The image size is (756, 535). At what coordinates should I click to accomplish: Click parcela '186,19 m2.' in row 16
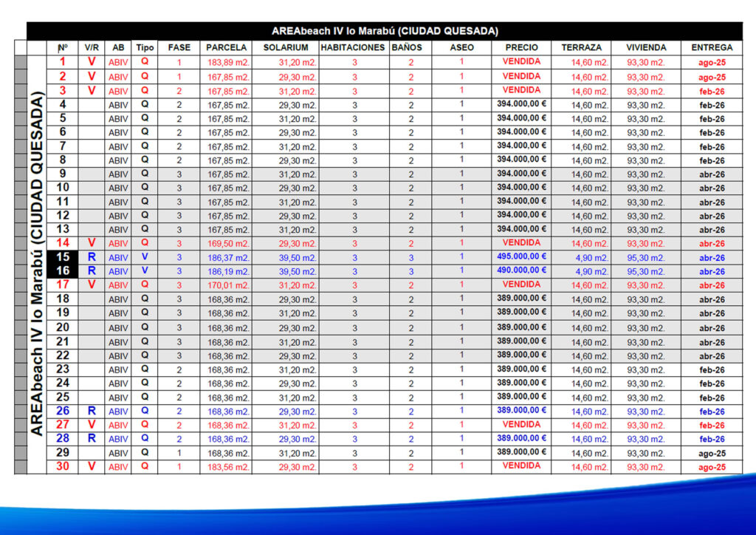(228, 272)
